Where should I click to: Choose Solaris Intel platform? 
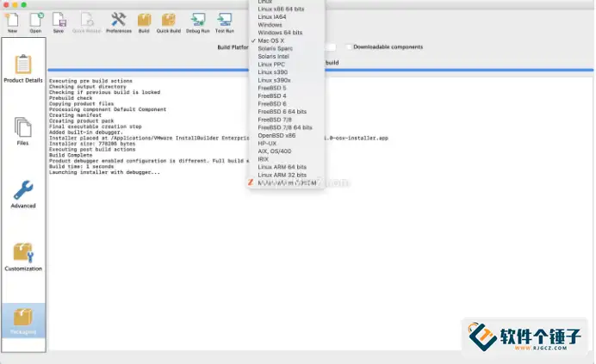[273, 56]
